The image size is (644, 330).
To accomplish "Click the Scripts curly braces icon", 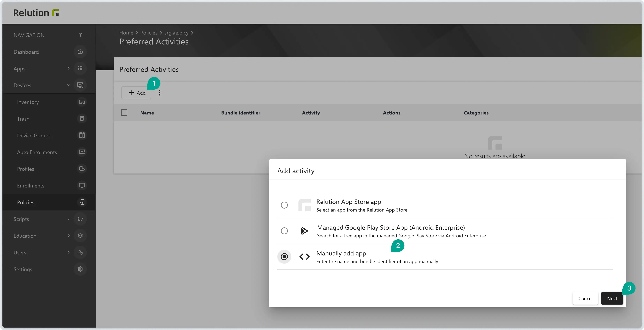I will pyautogui.click(x=80, y=219).
